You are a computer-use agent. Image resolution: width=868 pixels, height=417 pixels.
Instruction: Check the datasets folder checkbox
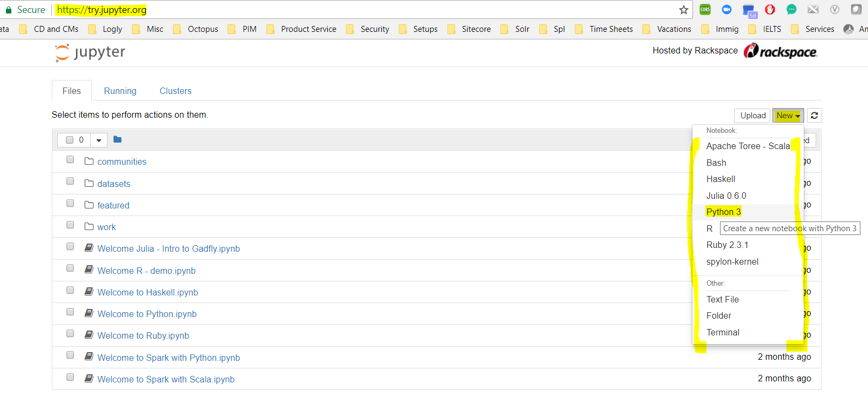(x=70, y=181)
